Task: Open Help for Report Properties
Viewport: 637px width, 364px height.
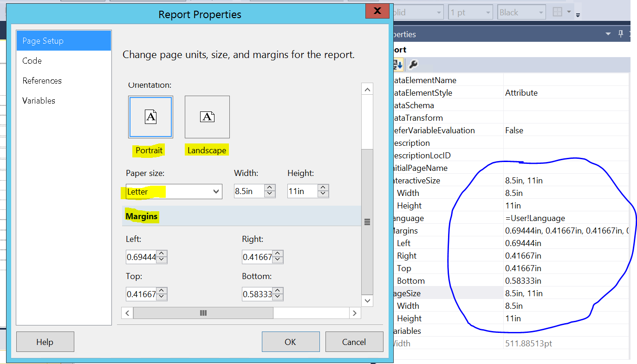Action: [x=45, y=342]
